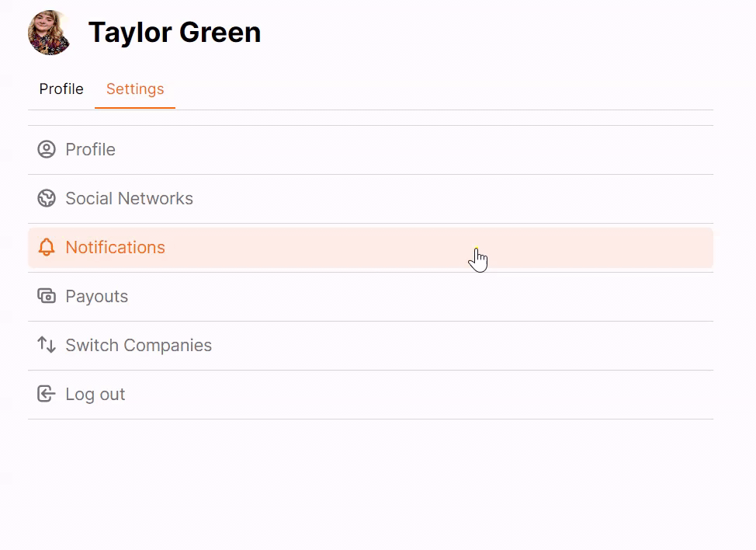Open Profile settings entry
The width and height of the screenshot is (756, 550).
click(91, 150)
